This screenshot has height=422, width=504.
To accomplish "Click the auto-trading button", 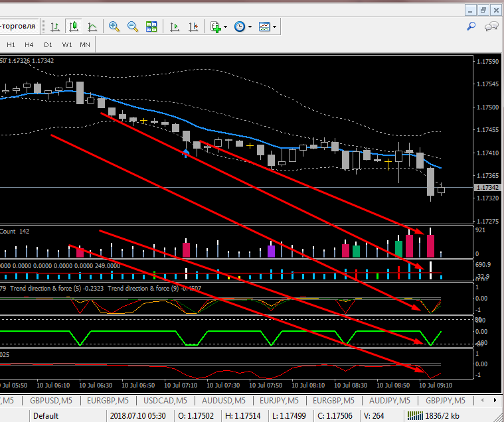I will click(x=19, y=26).
